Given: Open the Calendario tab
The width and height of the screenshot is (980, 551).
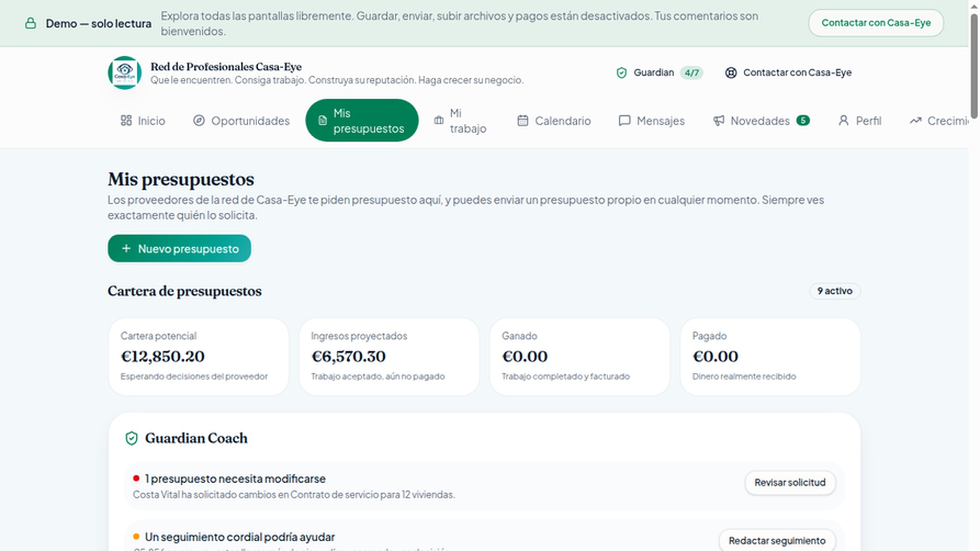Looking at the screenshot, I should 554,120.
